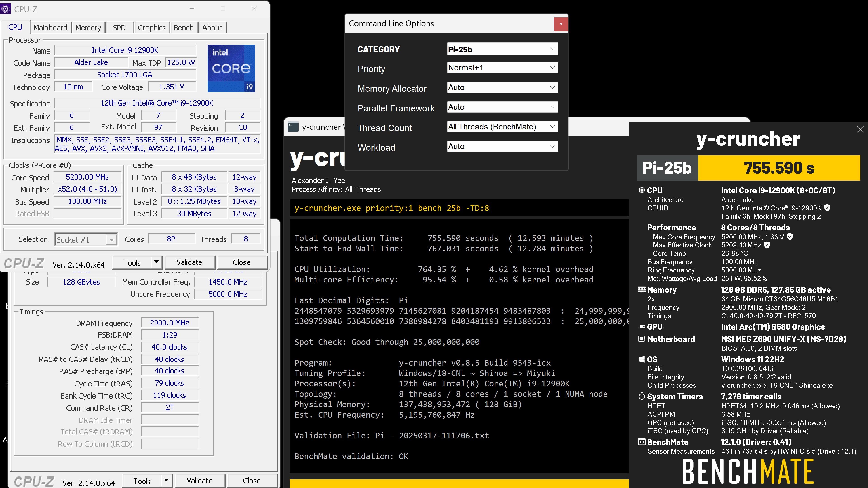Click the CPUID verified shield icon
This screenshot has width=868, height=488.
pyautogui.click(x=827, y=208)
